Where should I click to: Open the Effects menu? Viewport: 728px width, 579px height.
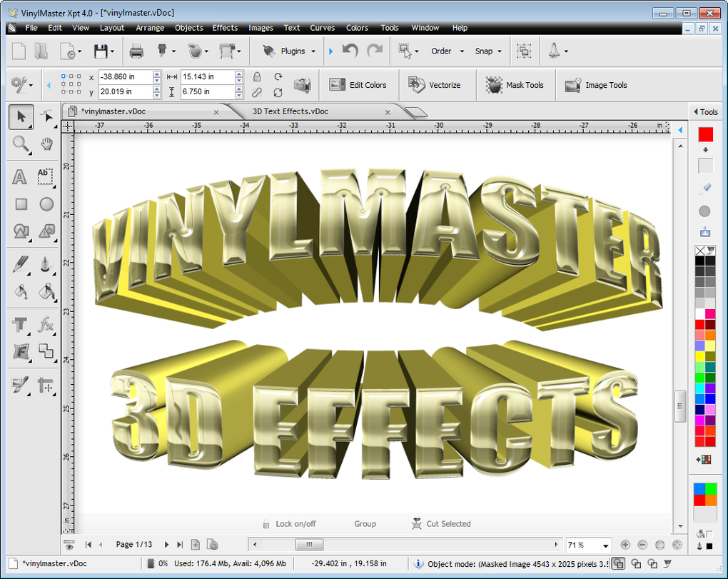(225, 28)
